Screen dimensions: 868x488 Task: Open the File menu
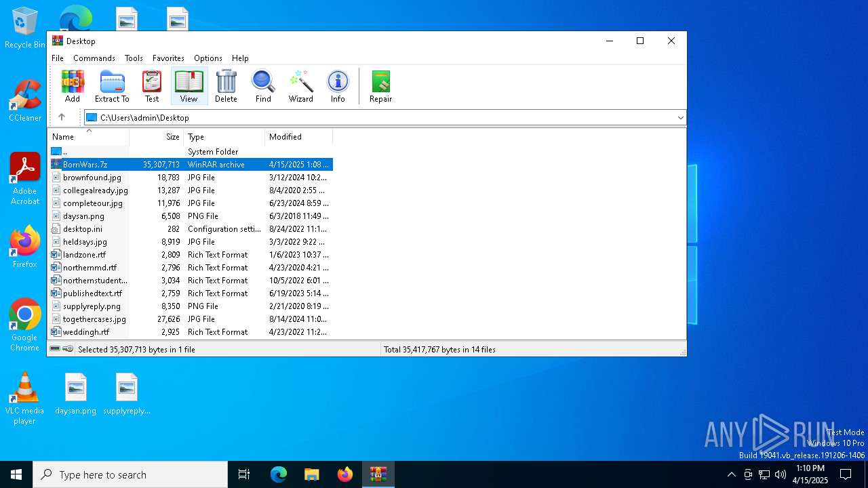[x=58, y=58]
